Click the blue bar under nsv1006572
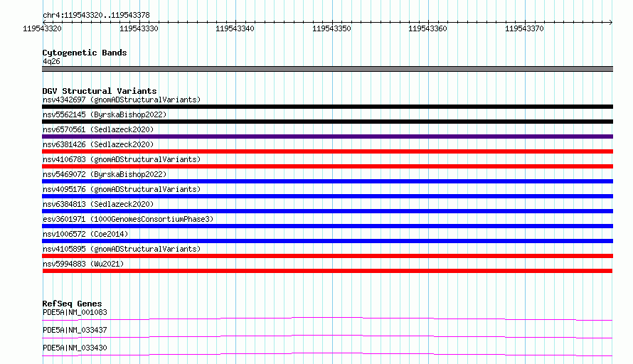 [327, 241]
